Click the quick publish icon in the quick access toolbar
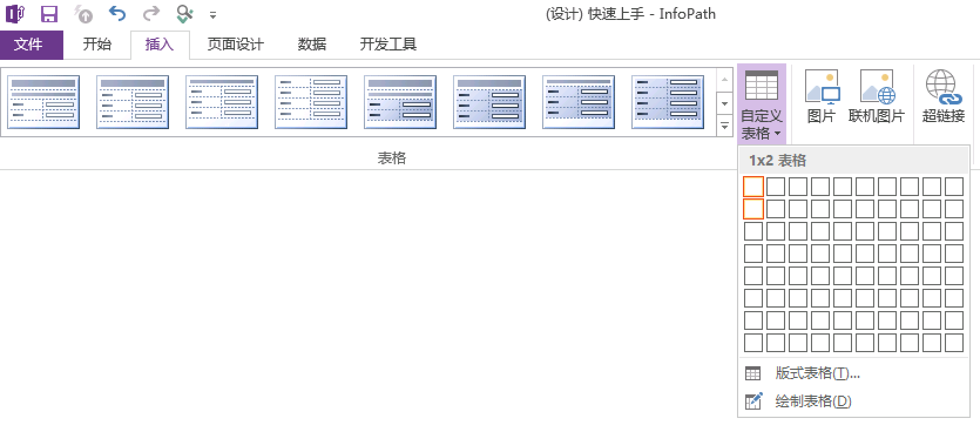The width and height of the screenshot is (980, 432). 83,14
